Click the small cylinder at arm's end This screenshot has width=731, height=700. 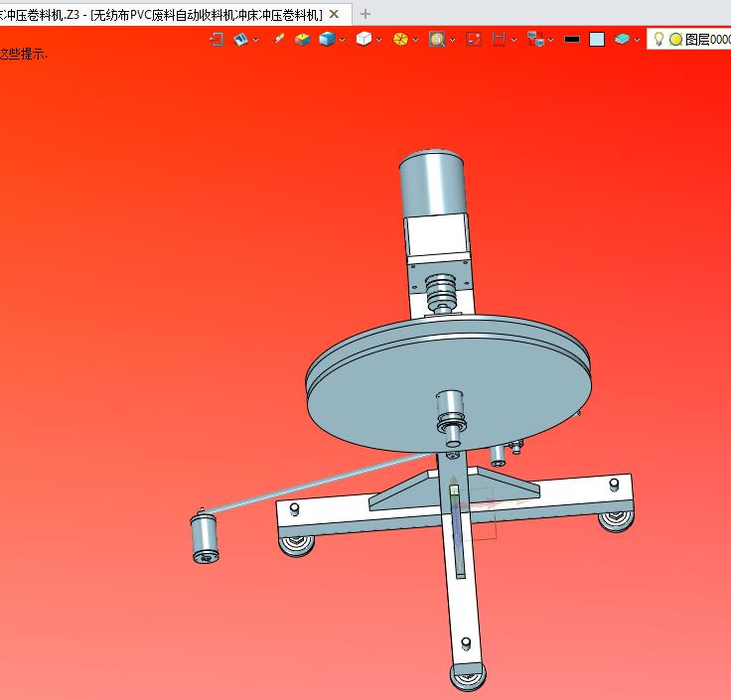[x=205, y=537]
